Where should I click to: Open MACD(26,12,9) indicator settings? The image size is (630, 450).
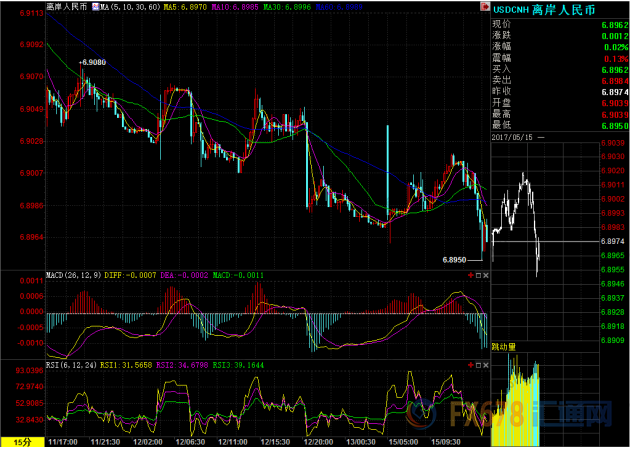tap(74, 274)
